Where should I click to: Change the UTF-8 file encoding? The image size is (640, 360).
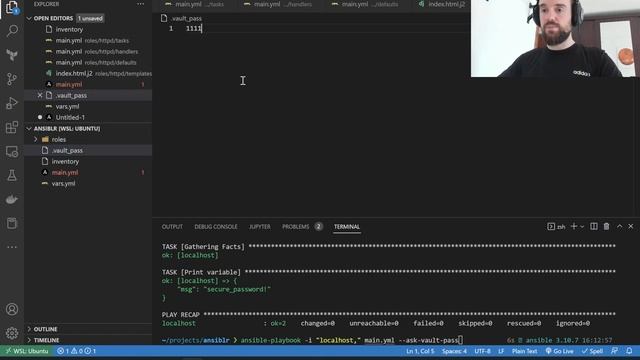(482, 351)
